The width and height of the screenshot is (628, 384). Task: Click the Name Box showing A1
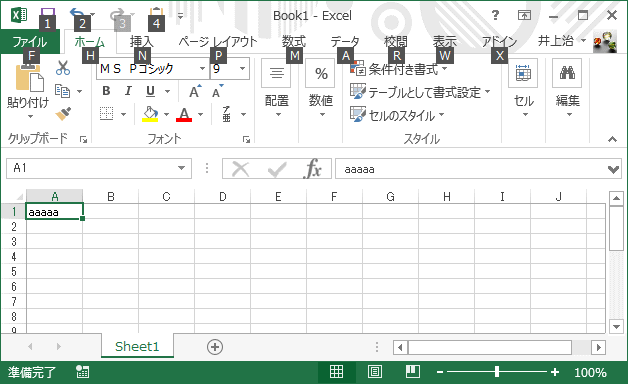pos(92,168)
